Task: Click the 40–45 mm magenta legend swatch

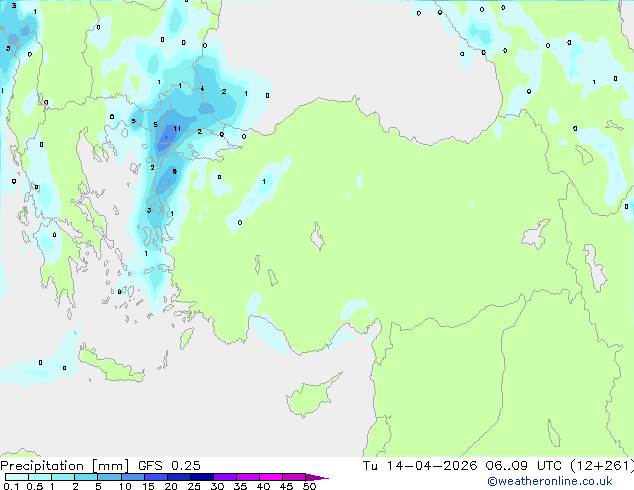Action: tap(271, 477)
